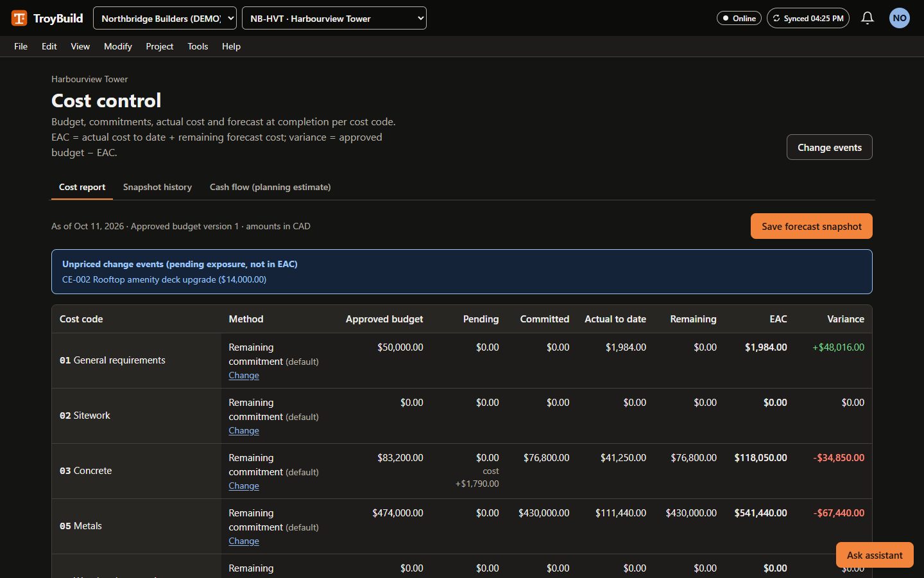Open the Edit menu
The height and width of the screenshot is (578, 924).
(49, 46)
